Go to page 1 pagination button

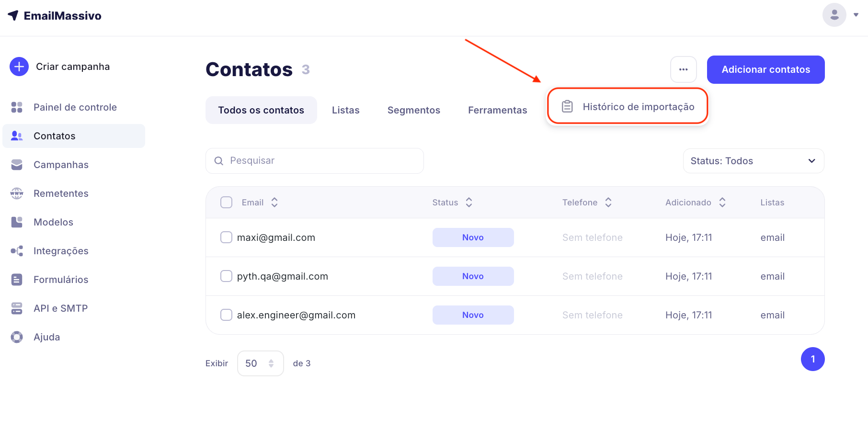click(x=812, y=359)
